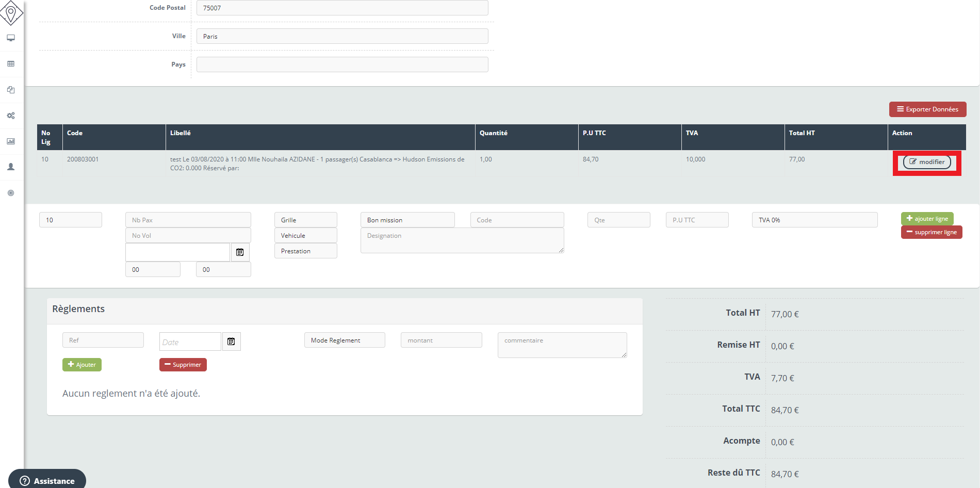Open calendar picker beside Règlements date field

point(231,341)
